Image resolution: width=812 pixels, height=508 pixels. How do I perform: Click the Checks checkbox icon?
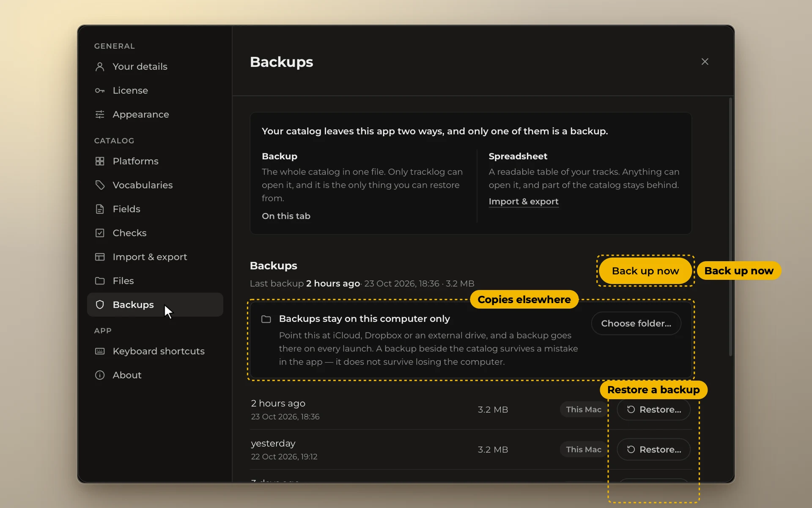pyautogui.click(x=100, y=233)
